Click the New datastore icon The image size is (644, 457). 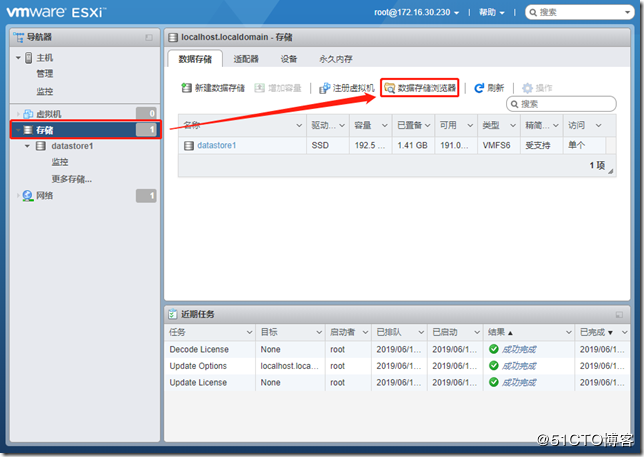(x=186, y=88)
